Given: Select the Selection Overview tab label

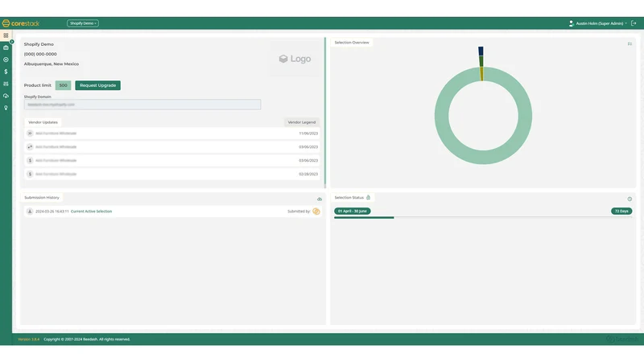Looking at the screenshot, I should tap(352, 43).
